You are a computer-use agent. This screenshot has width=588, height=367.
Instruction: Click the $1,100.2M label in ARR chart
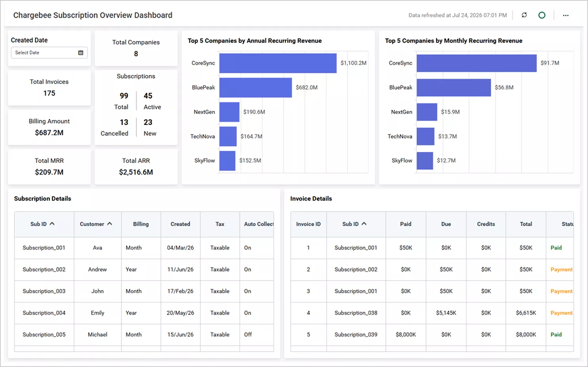[353, 63]
